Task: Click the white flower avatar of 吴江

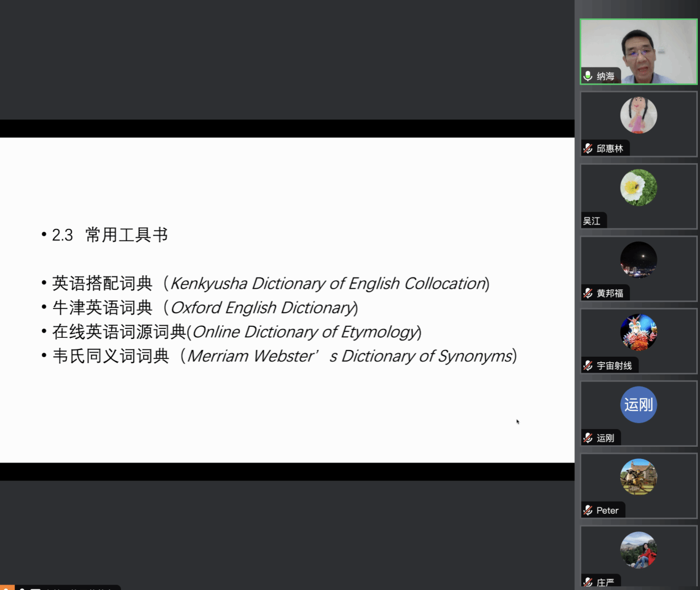Action: tap(638, 187)
